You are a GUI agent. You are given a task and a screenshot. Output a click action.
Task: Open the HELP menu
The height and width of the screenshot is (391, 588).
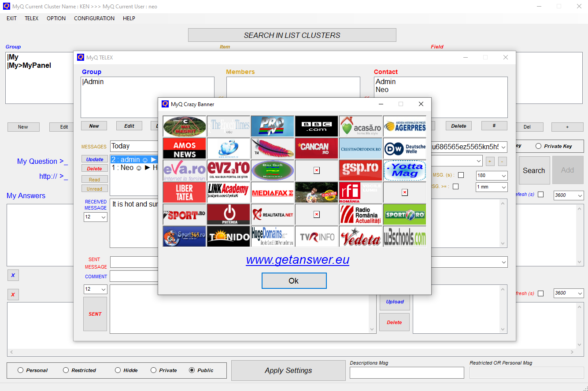(x=129, y=18)
